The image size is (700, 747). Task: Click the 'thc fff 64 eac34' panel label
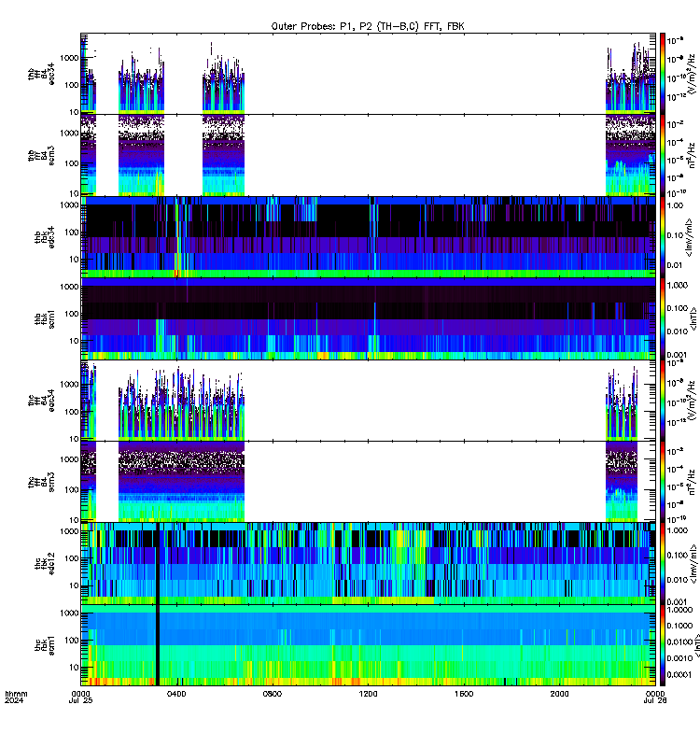click(x=41, y=401)
